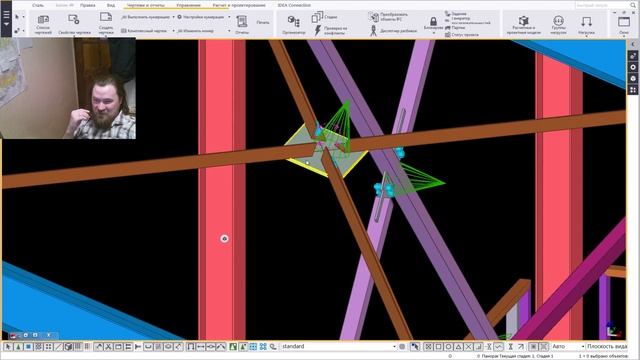Open Свойства чертежа drawing properties
Image resolution: width=640 pixels, height=360 pixels.
point(74,24)
